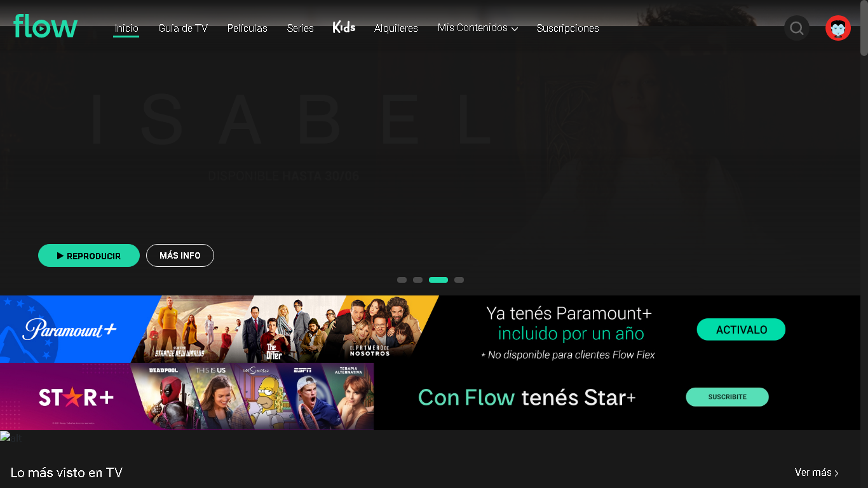
Task: Open the search magnifier icon
Action: tap(797, 28)
